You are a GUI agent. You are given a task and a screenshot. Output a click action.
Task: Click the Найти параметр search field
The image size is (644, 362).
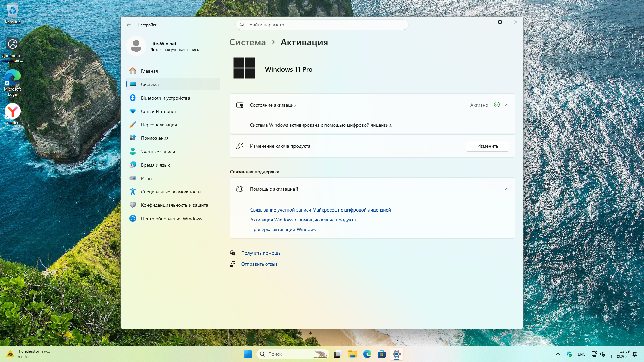tap(322, 25)
